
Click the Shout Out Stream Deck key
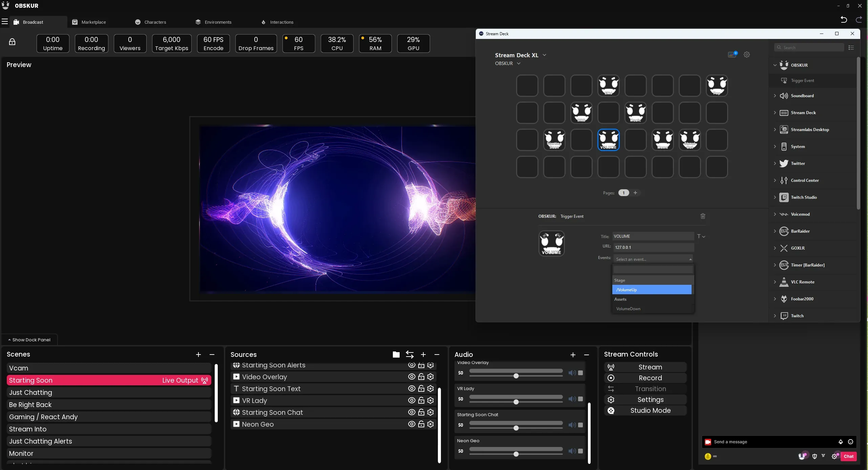690,140
